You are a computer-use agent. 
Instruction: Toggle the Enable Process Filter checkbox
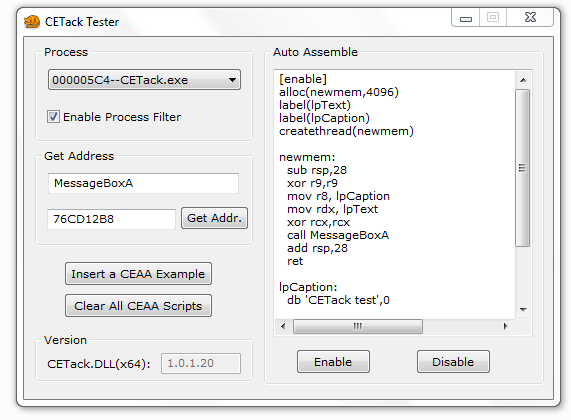(53, 117)
